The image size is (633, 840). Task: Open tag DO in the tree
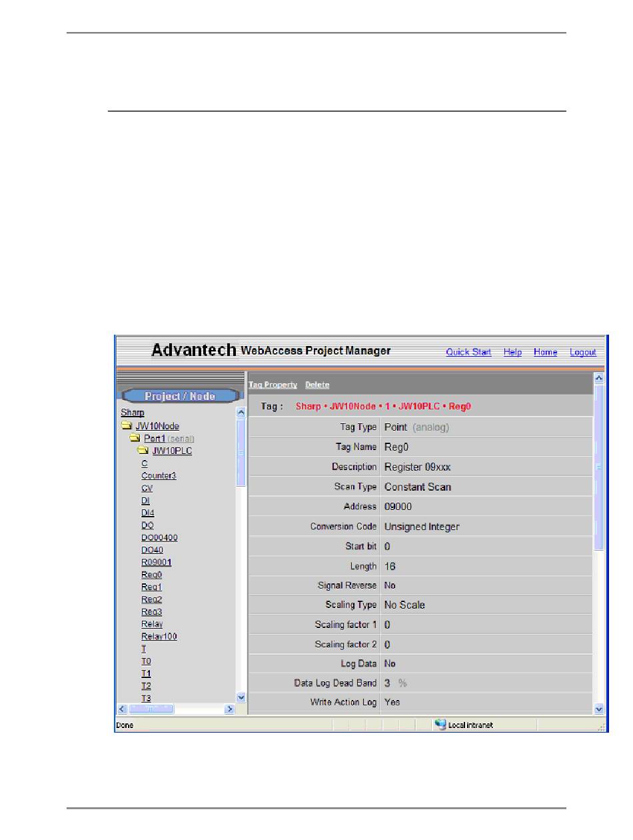147,525
